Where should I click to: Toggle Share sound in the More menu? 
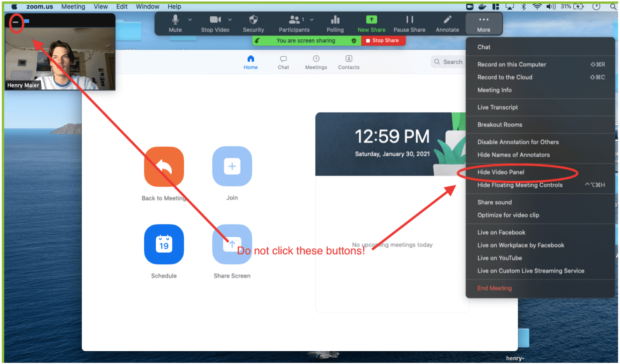point(540,203)
